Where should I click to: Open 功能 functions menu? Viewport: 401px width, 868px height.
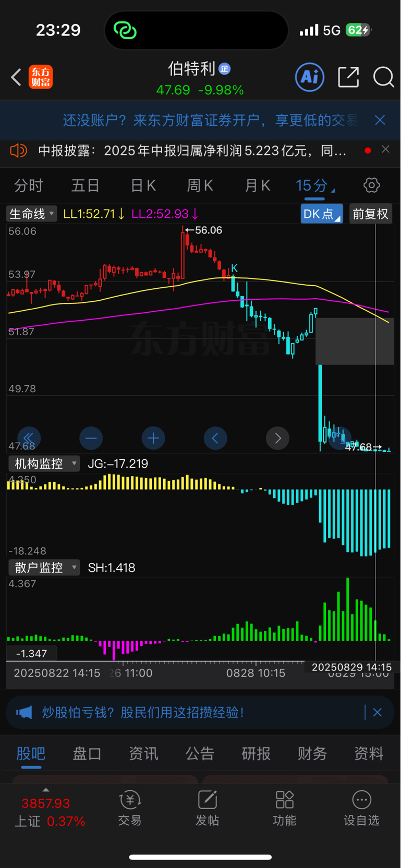click(284, 809)
